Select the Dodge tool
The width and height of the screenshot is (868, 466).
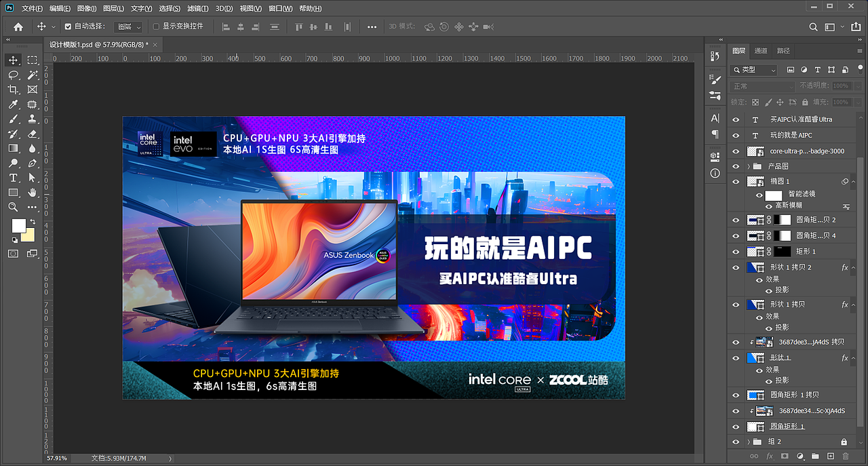13,163
